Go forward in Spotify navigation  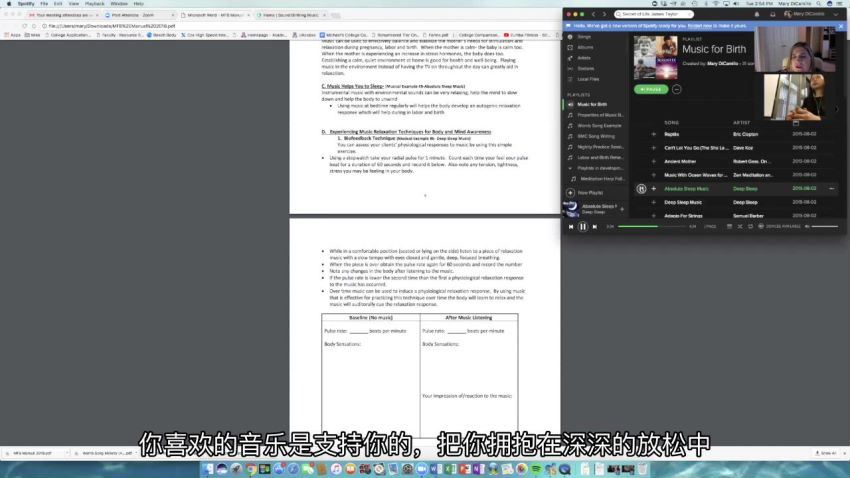[x=604, y=14]
